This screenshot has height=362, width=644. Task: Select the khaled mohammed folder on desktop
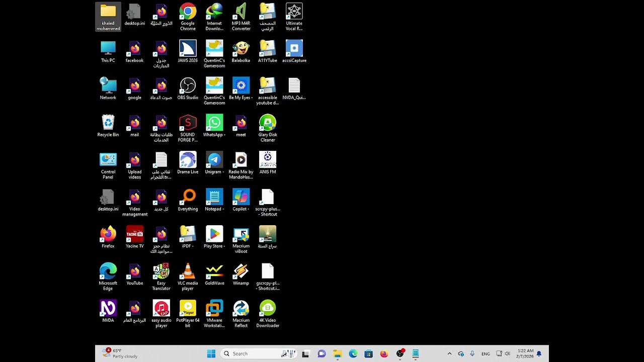108,17
